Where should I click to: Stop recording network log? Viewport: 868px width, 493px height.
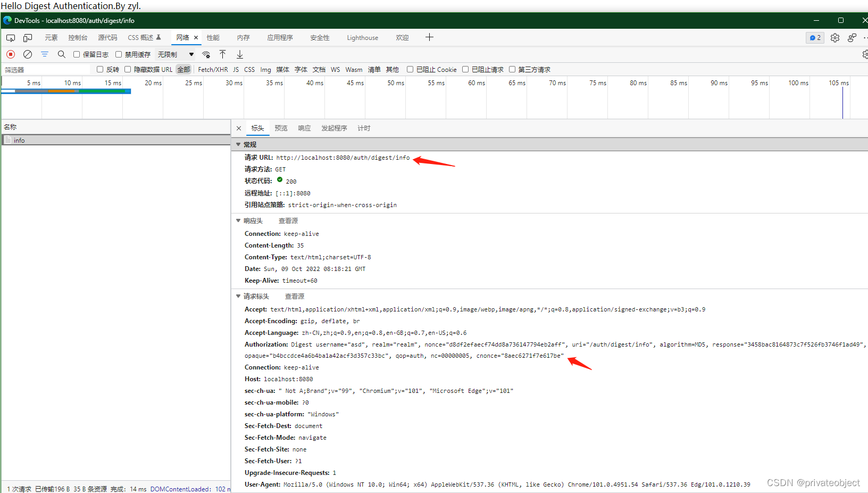(x=11, y=54)
